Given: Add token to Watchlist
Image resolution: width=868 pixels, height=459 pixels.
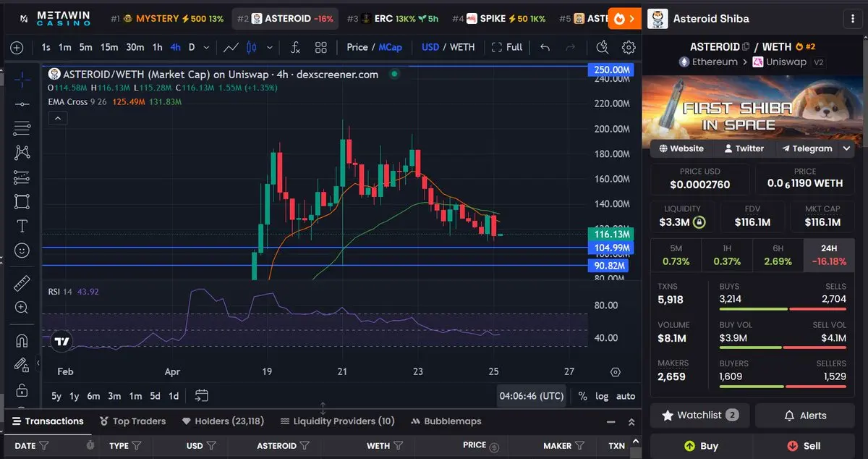Looking at the screenshot, I should point(699,415).
